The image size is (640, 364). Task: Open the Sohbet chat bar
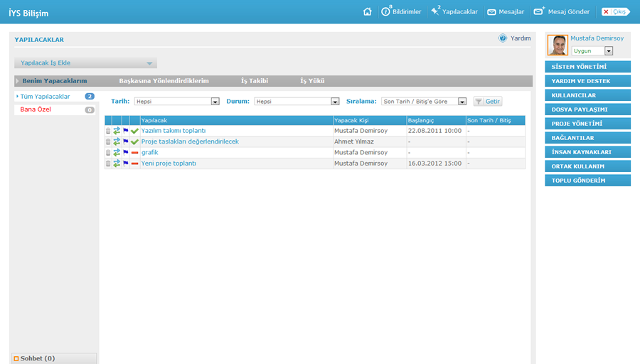(35, 358)
